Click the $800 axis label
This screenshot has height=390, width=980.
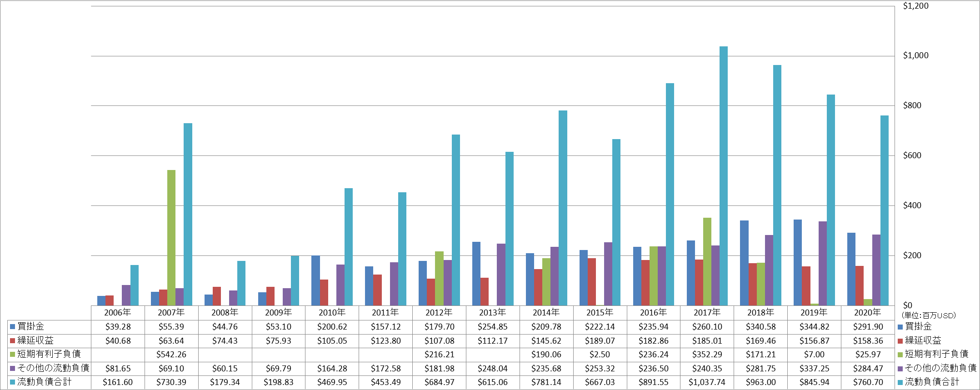(x=912, y=105)
